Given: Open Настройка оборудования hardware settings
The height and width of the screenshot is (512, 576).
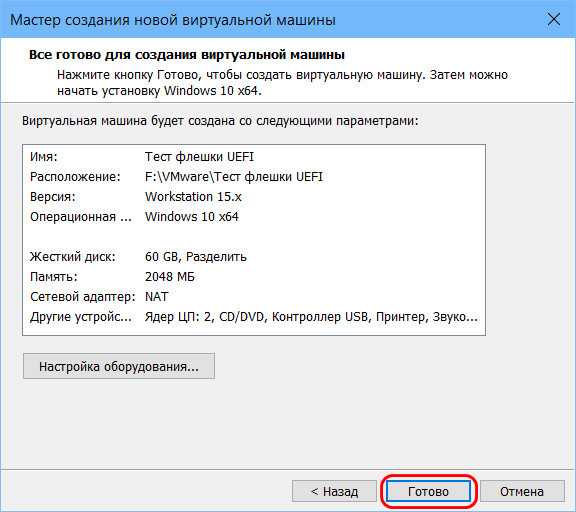Looking at the screenshot, I should 119,366.
